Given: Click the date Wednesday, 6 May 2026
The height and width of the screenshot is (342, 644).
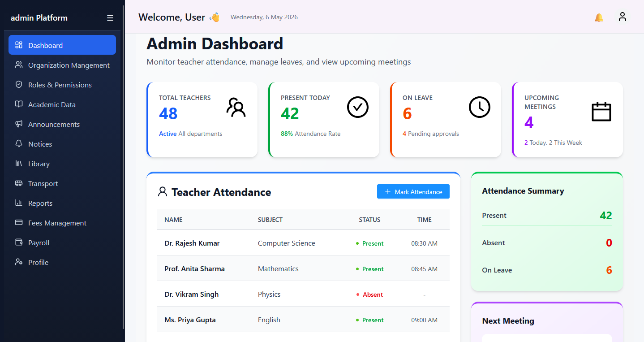Looking at the screenshot, I should (x=264, y=17).
